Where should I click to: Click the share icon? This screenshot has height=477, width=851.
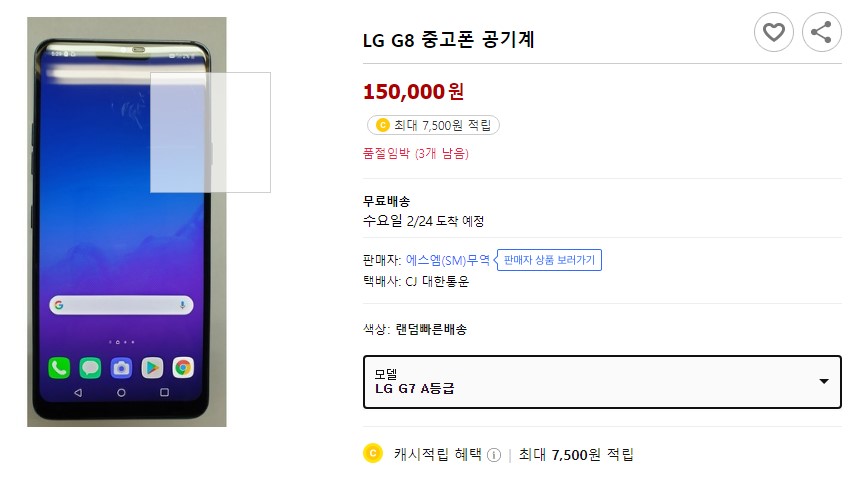(x=822, y=33)
